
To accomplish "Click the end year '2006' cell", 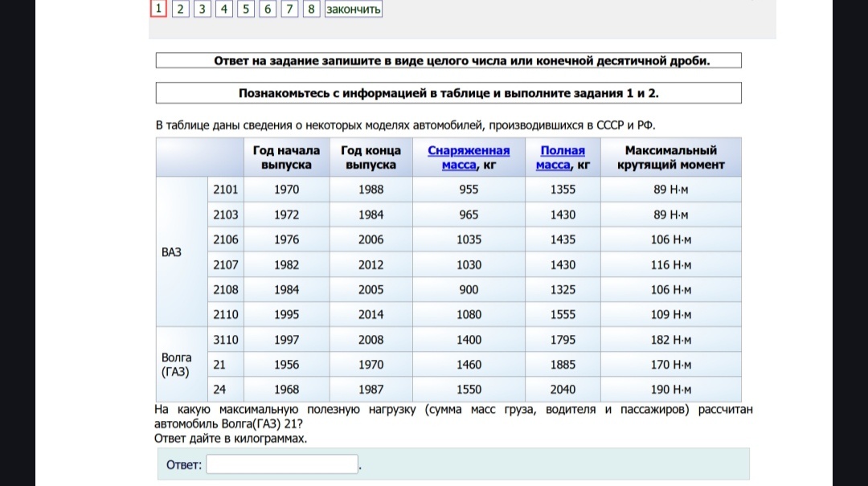I will pos(371,239).
